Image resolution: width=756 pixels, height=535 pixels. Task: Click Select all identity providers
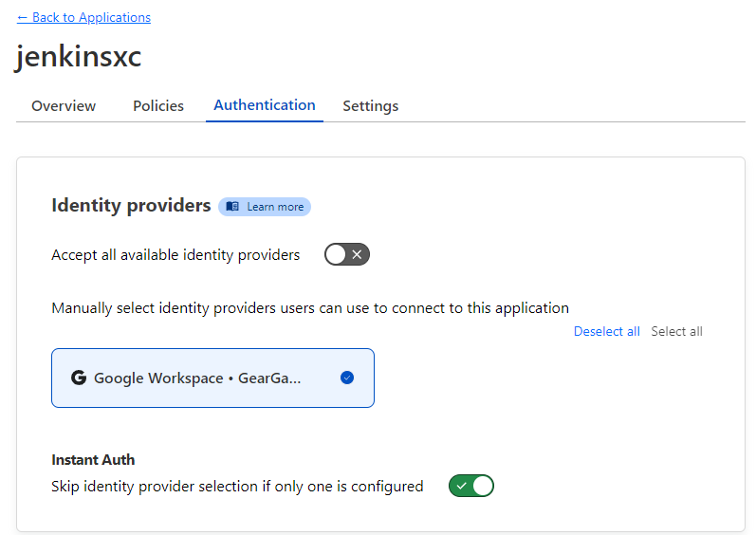[x=676, y=331]
